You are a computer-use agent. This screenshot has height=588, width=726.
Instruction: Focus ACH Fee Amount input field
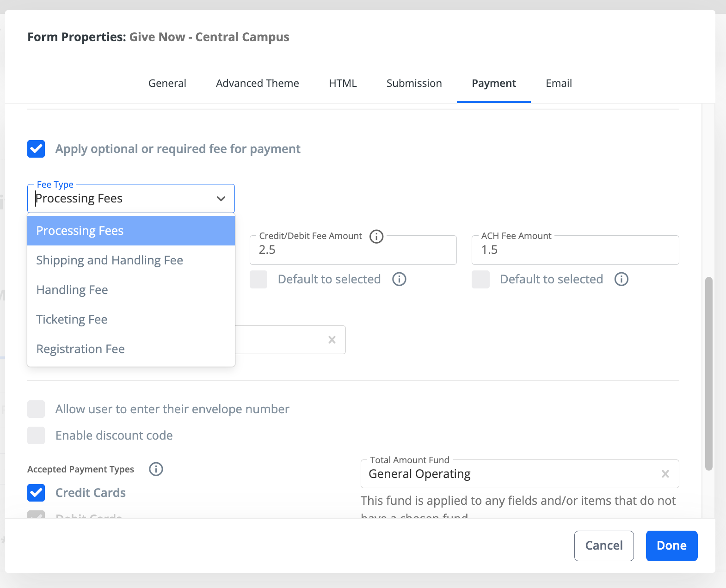tap(575, 250)
